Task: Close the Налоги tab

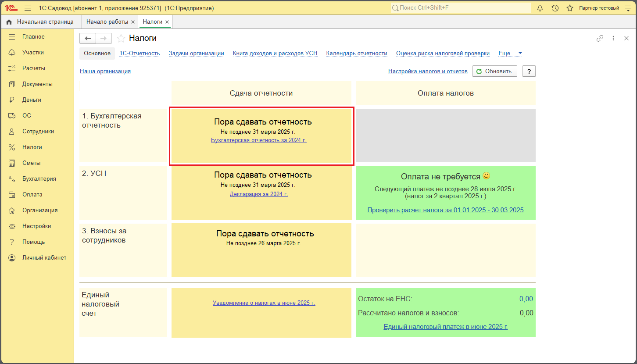Action: click(167, 22)
